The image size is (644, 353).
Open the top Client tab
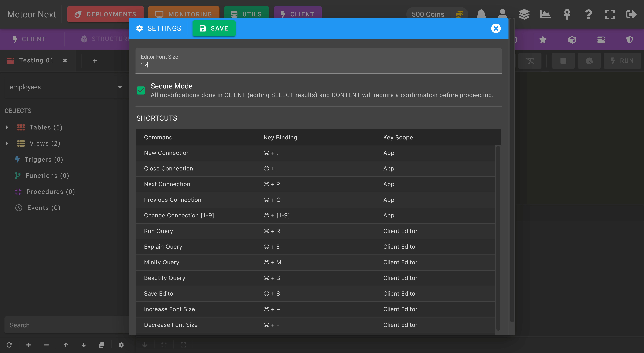coord(298,14)
